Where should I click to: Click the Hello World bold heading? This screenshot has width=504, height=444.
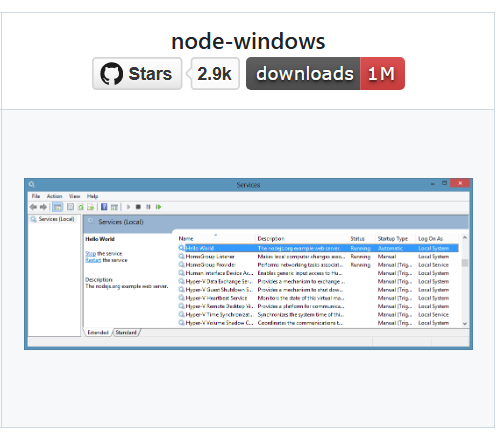pyautogui.click(x=100, y=239)
